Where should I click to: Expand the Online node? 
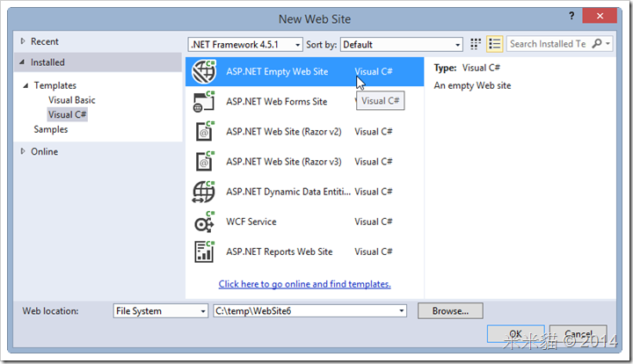(x=23, y=151)
